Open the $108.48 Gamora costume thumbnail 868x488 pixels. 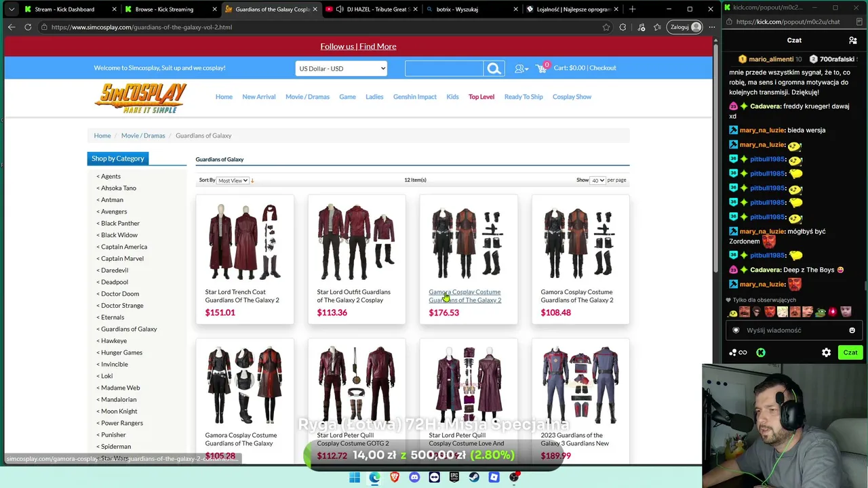click(x=580, y=243)
